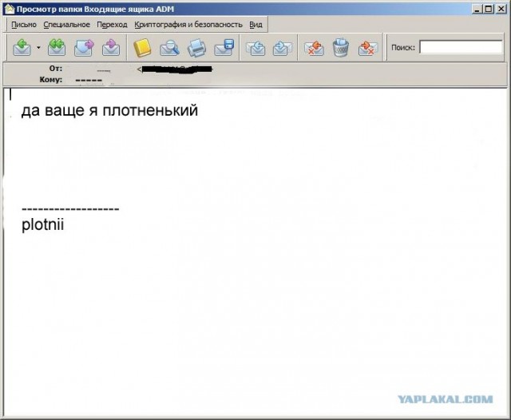The width and height of the screenshot is (511, 420).
Task: Click the Reply to All icon
Action: (x=57, y=48)
